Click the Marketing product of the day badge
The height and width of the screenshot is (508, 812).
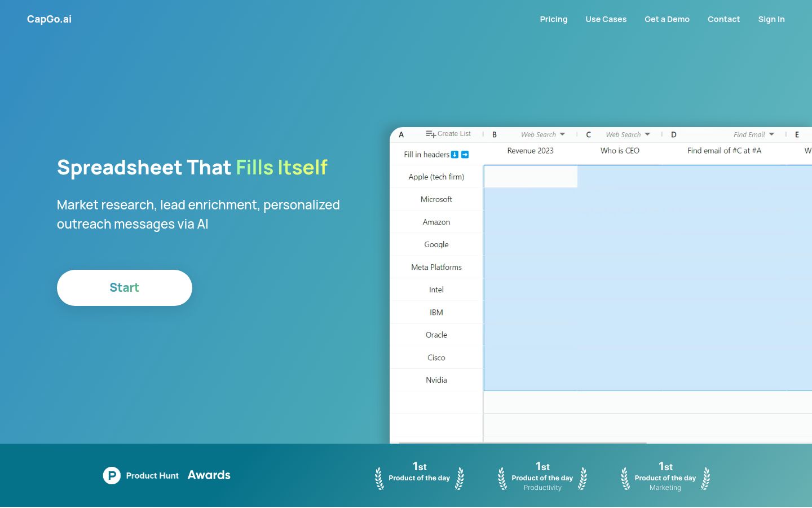coord(665,477)
